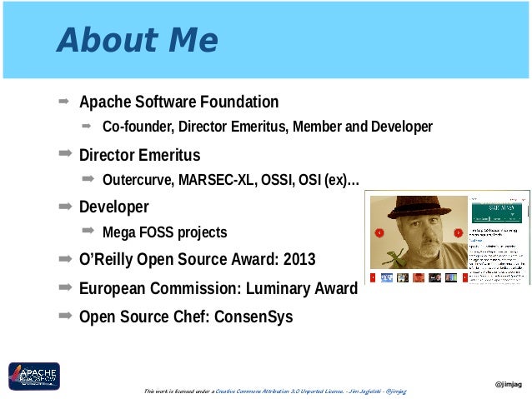This screenshot has height=399, width=532.
Task: Click 'European Commission: Luminary Award' text
Action: pyautogui.click(x=218, y=288)
